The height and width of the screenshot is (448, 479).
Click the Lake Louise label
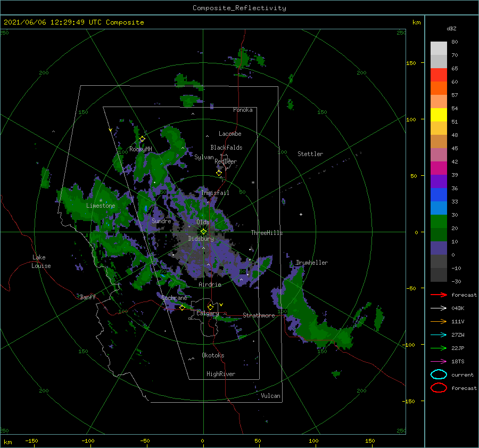[41, 262]
